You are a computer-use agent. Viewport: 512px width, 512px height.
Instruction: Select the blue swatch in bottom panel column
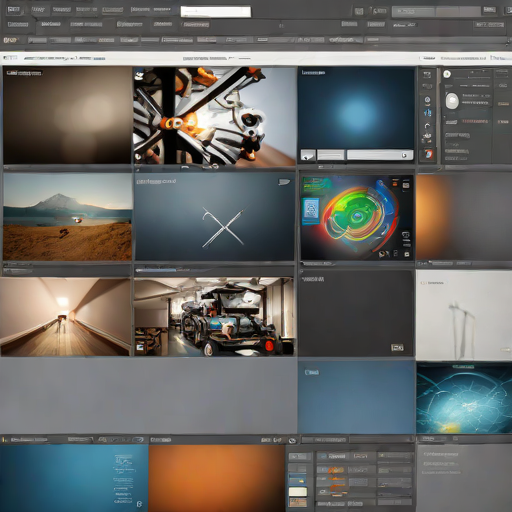297,479
